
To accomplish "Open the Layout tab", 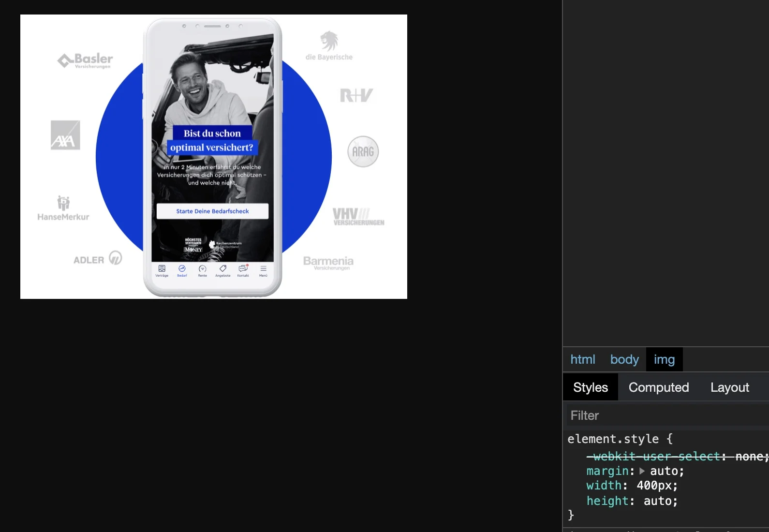I will (x=729, y=387).
